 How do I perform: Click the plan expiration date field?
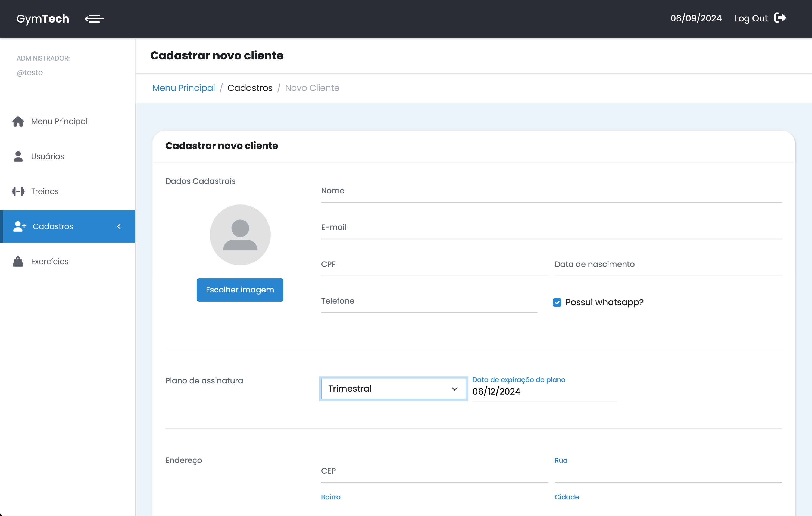pos(544,392)
